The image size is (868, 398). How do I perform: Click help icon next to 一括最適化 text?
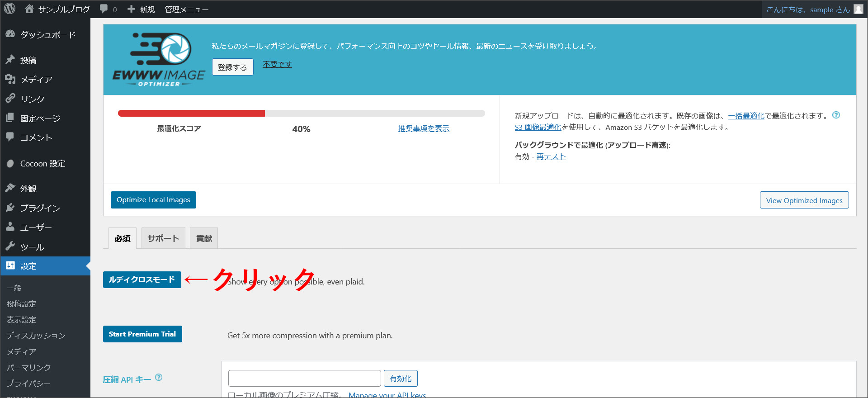pos(836,115)
